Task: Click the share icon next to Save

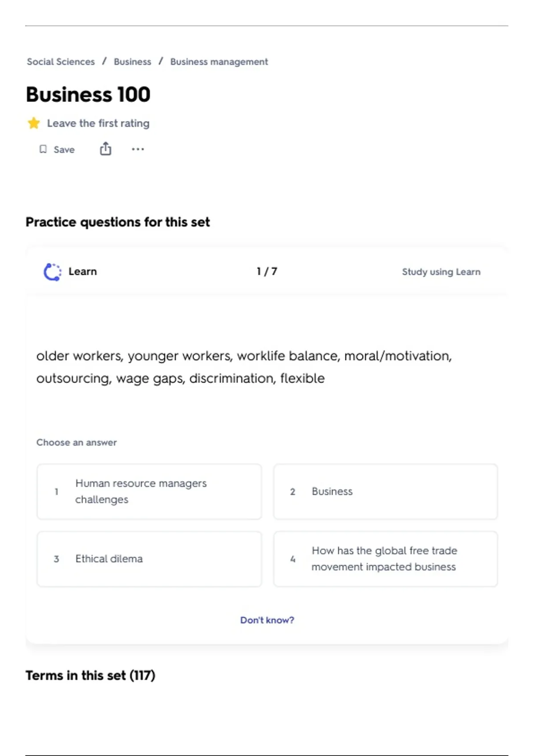Action: (x=105, y=149)
